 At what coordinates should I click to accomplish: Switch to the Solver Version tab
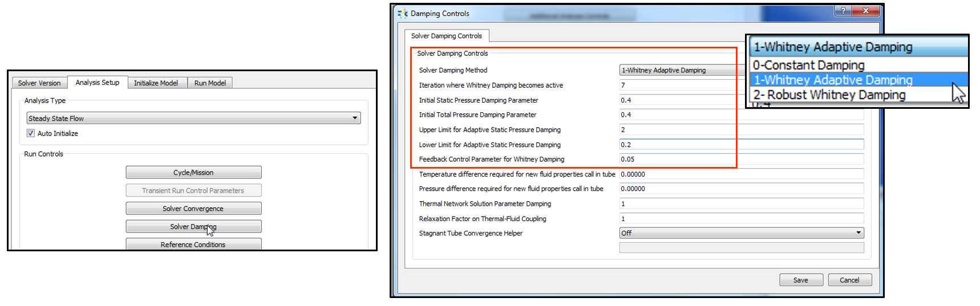(39, 83)
